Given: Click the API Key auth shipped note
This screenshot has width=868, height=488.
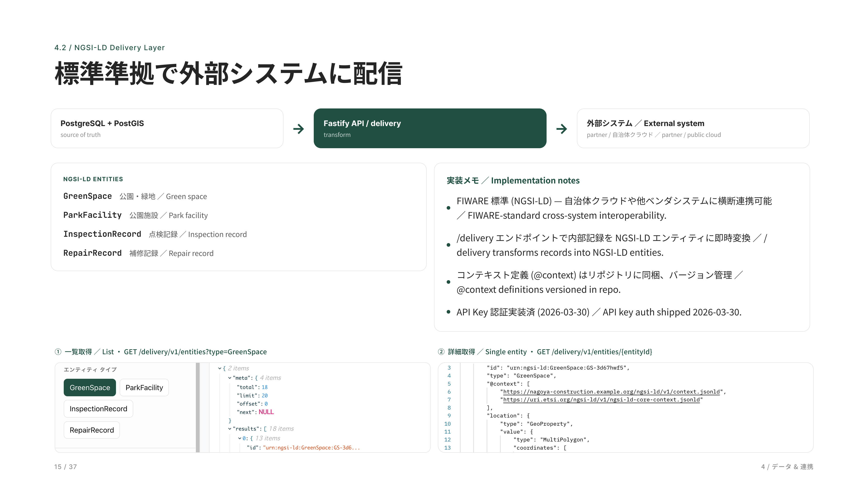Looking at the screenshot, I should (599, 312).
